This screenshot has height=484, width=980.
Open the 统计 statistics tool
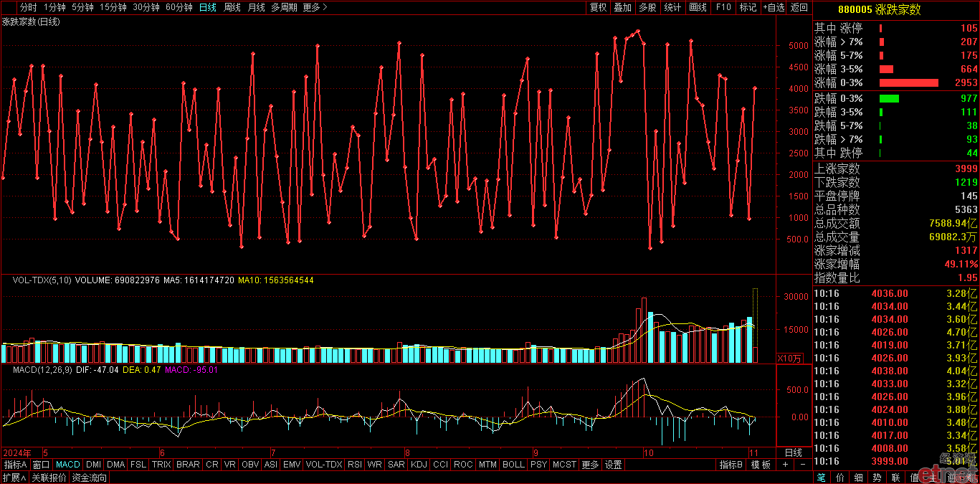[672, 7]
